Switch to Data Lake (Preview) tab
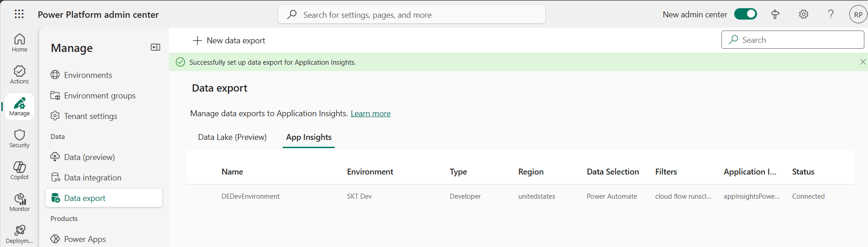868x247 pixels. pyautogui.click(x=232, y=137)
